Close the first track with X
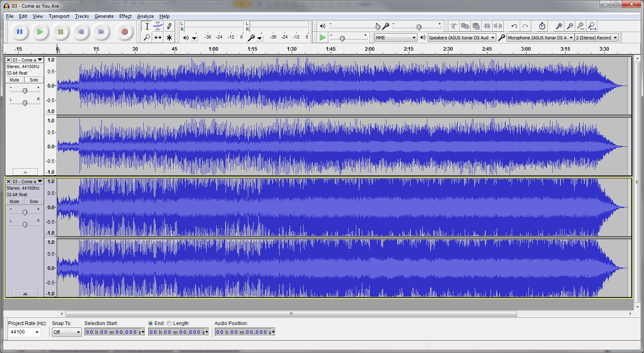This screenshot has width=644, height=353. tap(9, 60)
